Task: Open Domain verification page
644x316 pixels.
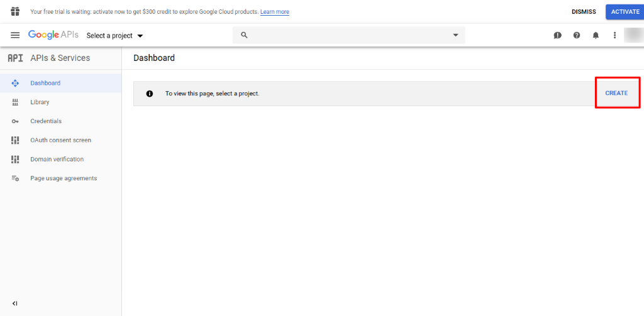Action: (57, 159)
